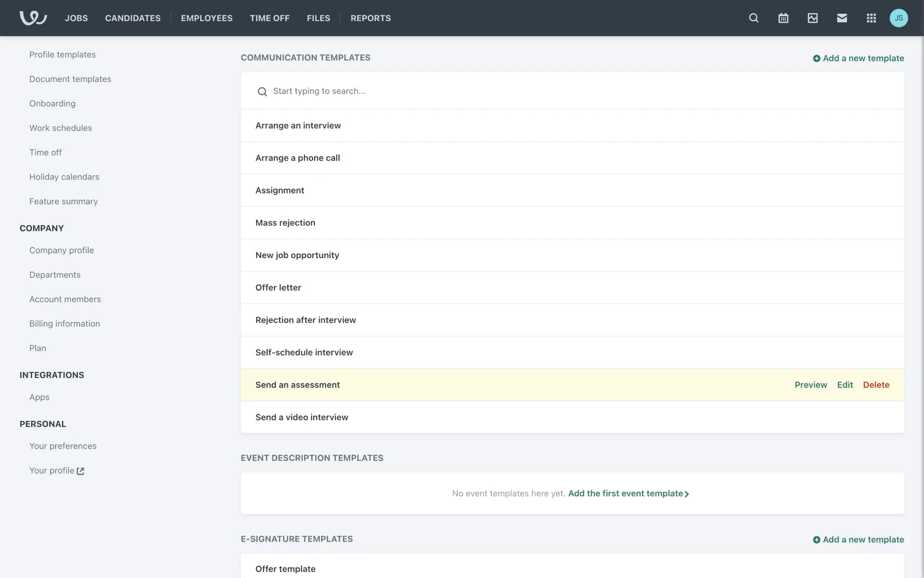The width and height of the screenshot is (924, 578).
Task: Click the plus icon next to Communication templates' Add
Action: tap(816, 58)
